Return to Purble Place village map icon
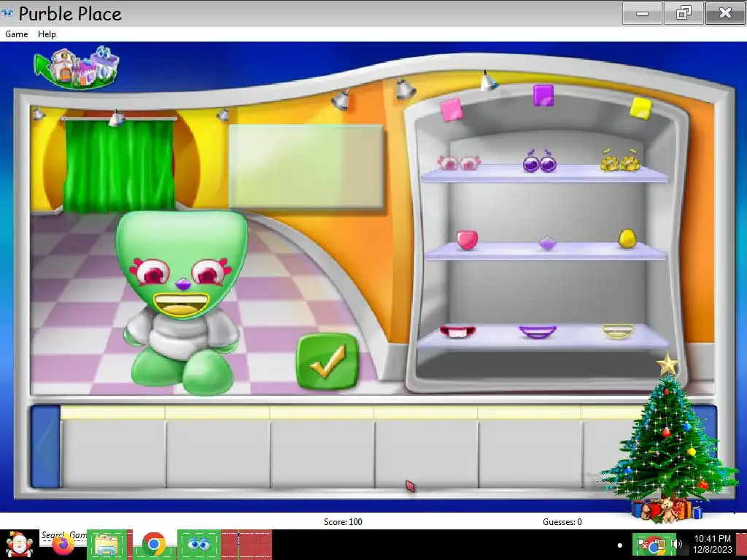The image size is (747, 560). 76,68
